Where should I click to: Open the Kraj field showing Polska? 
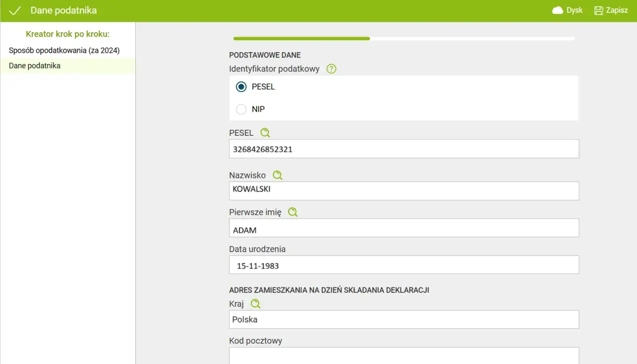tap(404, 320)
